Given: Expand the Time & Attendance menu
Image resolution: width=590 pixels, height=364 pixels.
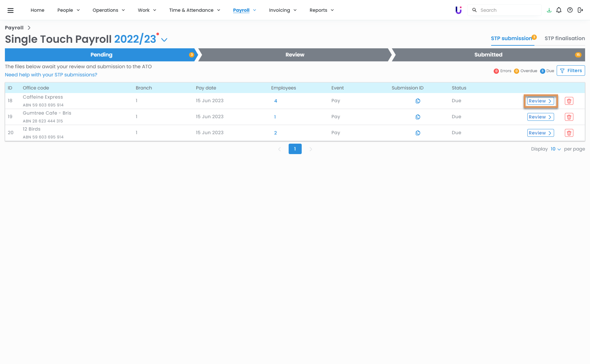Looking at the screenshot, I should click(195, 10).
